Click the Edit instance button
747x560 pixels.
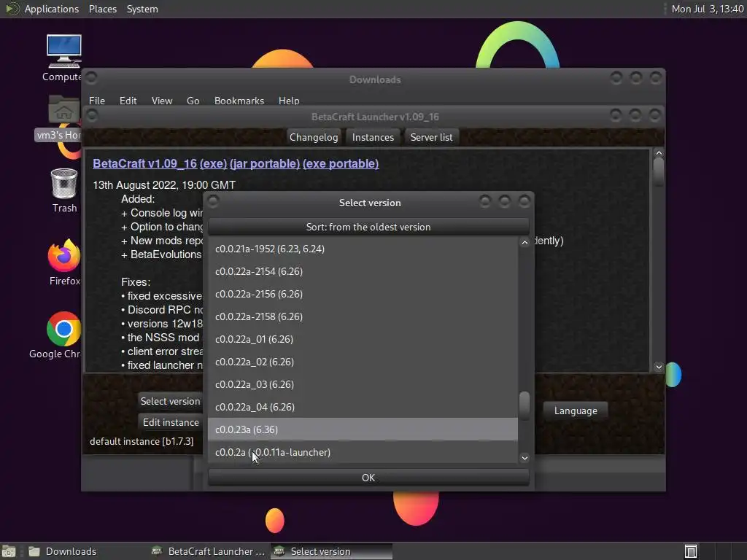tap(171, 422)
